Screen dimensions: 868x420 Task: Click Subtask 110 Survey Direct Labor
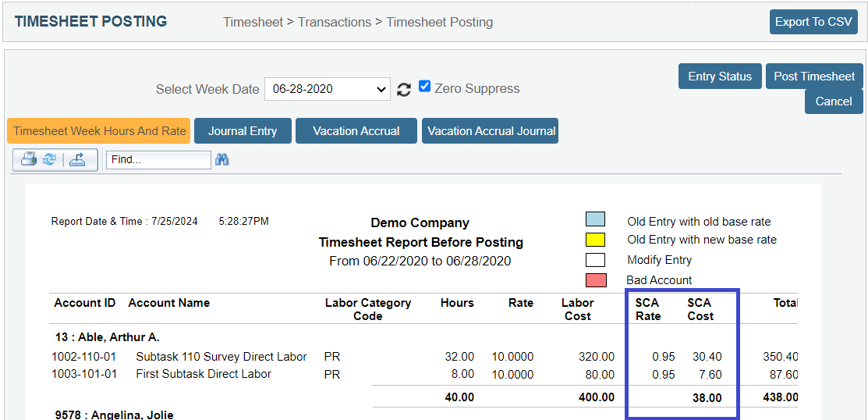[221, 357]
